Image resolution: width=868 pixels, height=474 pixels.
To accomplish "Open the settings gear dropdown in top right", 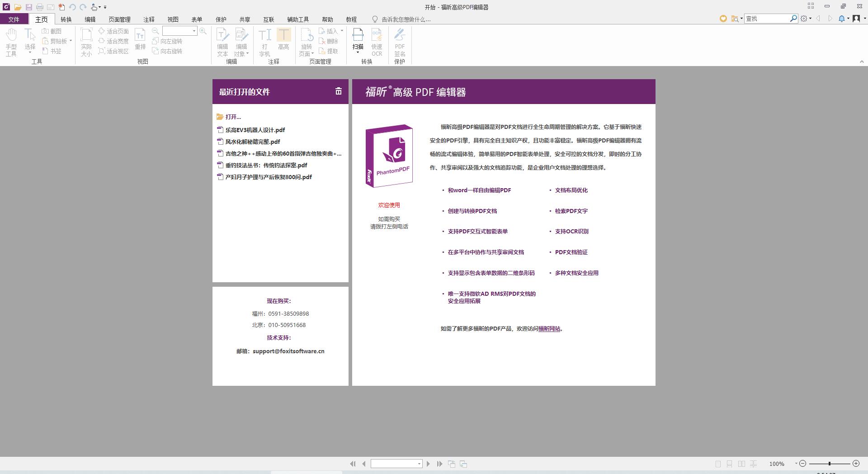I will [805, 19].
